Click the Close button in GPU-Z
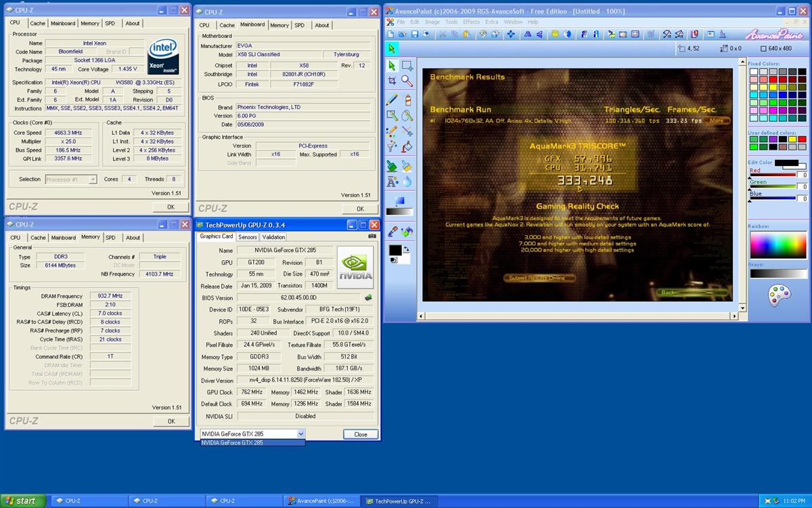 click(x=361, y=434)
